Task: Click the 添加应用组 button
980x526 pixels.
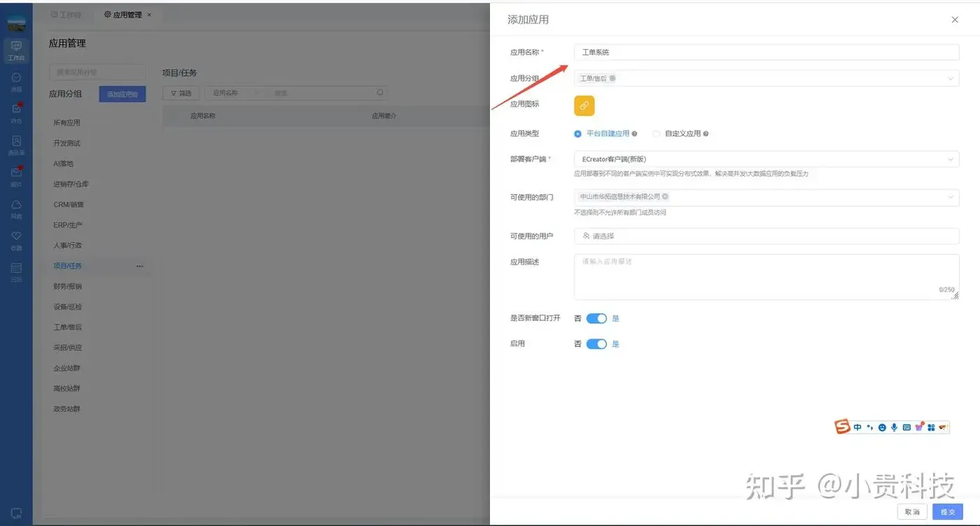Action: [x=122, y=93]
